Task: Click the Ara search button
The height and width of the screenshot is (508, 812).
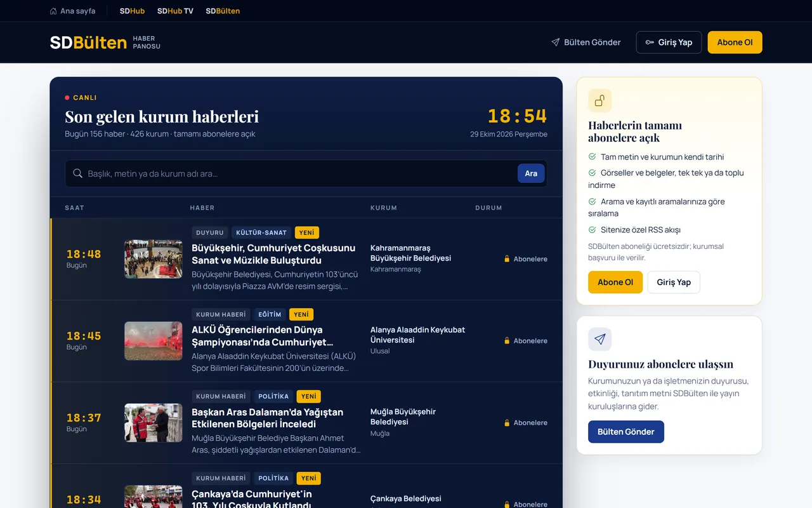Action: pyautogui.click(x=531, y=173)
